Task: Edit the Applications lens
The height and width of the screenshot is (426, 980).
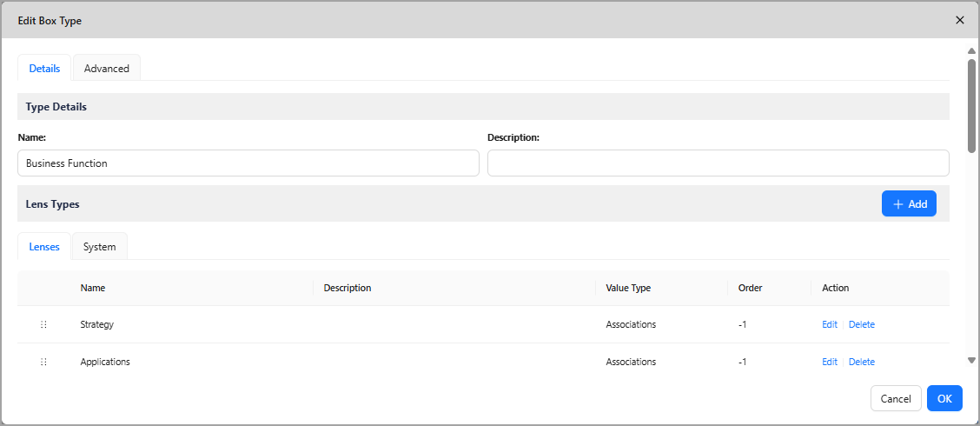Action: [829, 362]
